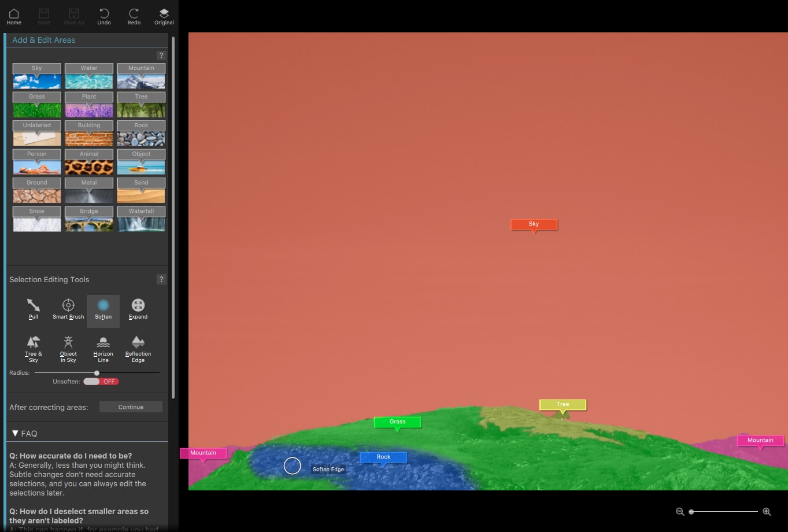Choose the Tree & Sky tool
This screenshot has width=788, height=532.
(34, 349)
